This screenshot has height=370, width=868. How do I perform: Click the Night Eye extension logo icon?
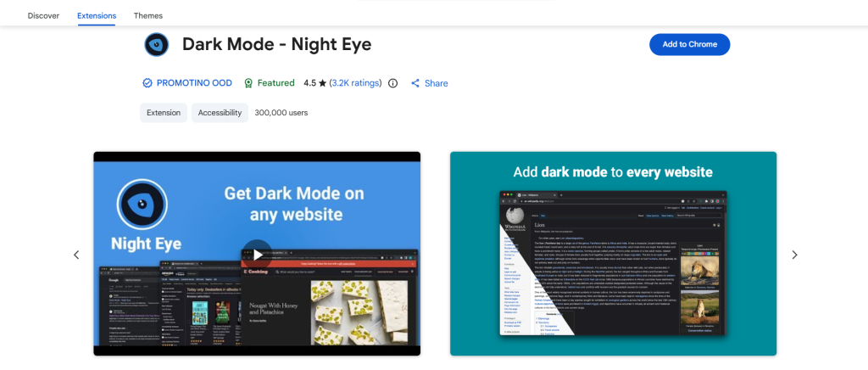click(156, 44)
